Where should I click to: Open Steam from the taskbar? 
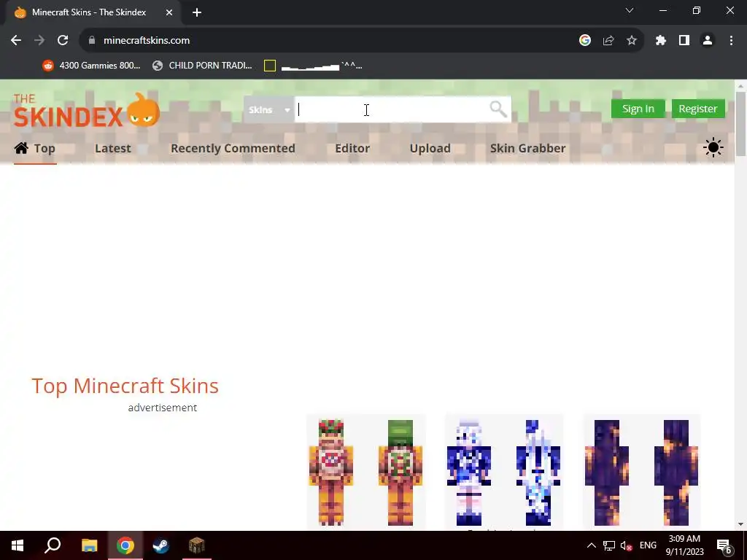pyautogui.click(x=160, y=545)
